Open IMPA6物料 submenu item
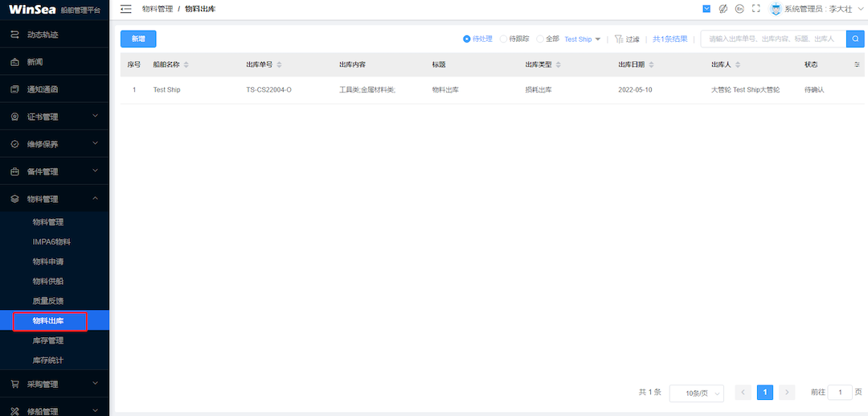The image size is (868, 416). tap(51, 242)
